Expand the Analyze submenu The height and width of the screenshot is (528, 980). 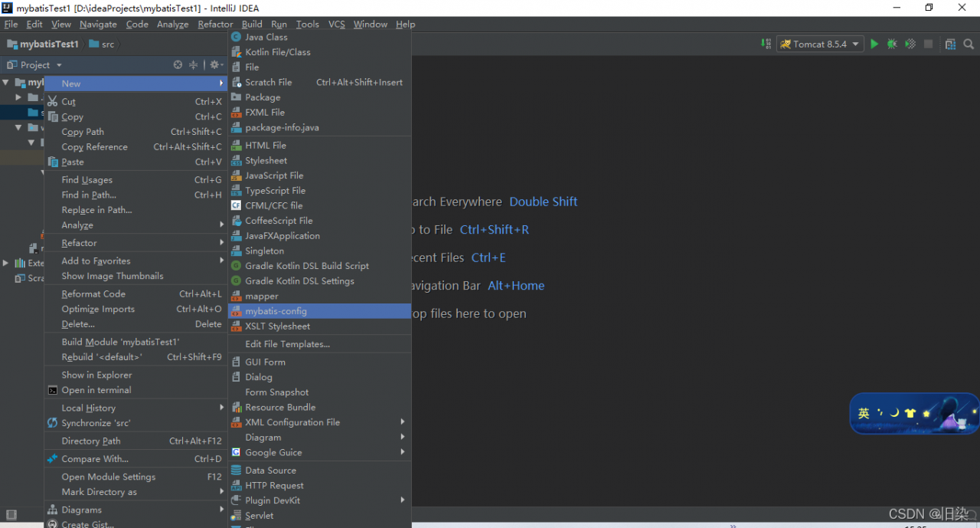136,225
